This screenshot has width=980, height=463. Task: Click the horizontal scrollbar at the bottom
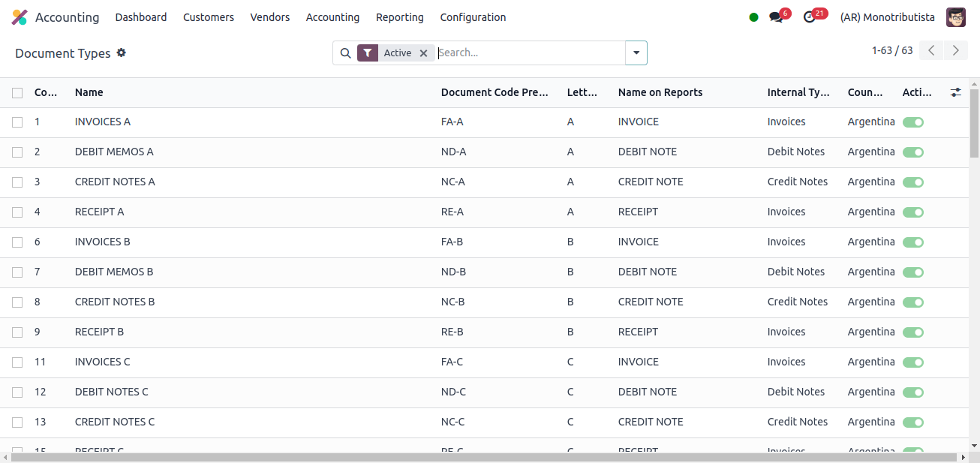(485, 457)
